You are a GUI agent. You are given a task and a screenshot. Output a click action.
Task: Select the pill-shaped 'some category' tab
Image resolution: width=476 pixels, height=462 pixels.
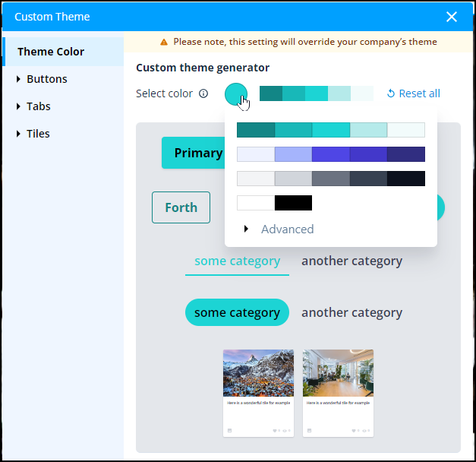pyautogui.click(x=237, y=312)
